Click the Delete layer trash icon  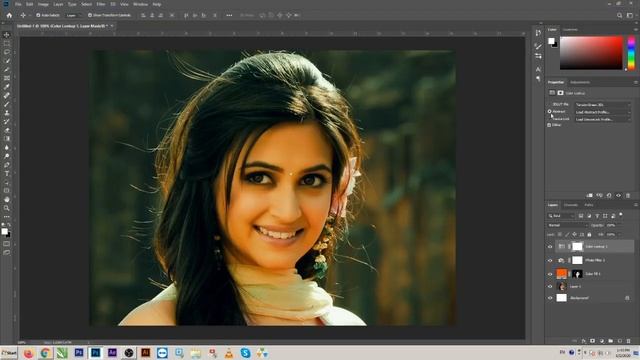tap(629, 340)
